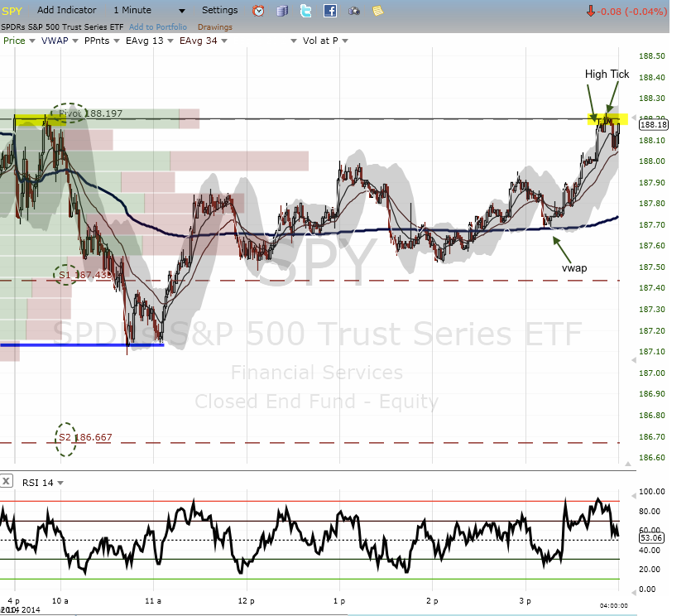Open the Drawings link
The height and width of the screenshot is (616, 691).
point(215,26)
